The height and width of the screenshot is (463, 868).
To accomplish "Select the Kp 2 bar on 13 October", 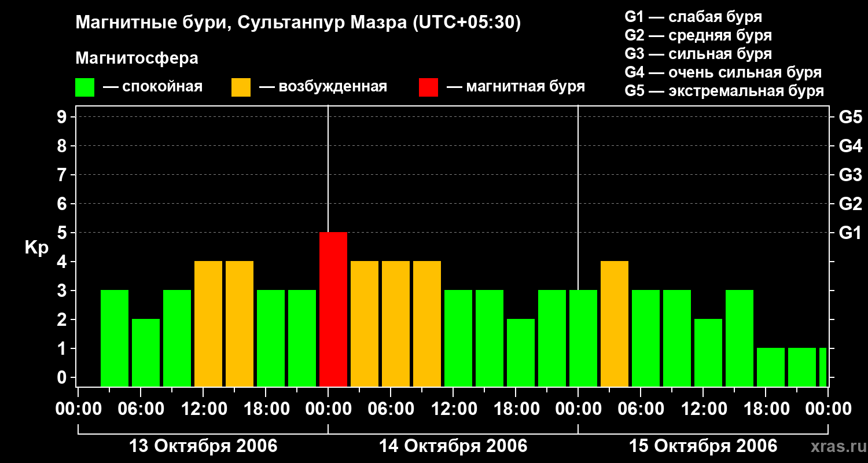I will click(x=146, y=353).
